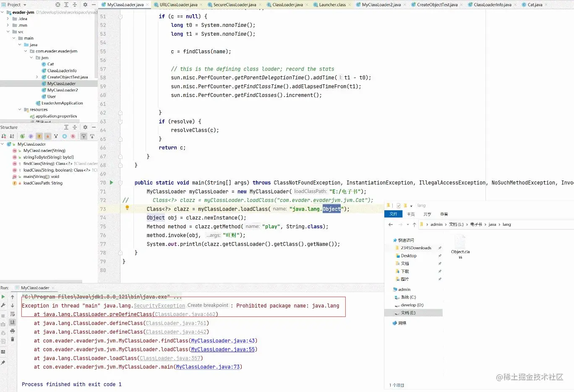Image resolution: width=574 pixels, height=392 pixels.
Task: Switch to Cat.java editor tab
Action: [x=535, y=5]
